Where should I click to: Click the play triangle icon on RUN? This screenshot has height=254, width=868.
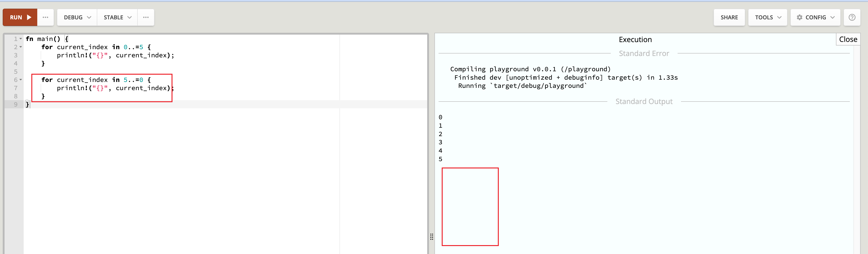coord(29,17)
